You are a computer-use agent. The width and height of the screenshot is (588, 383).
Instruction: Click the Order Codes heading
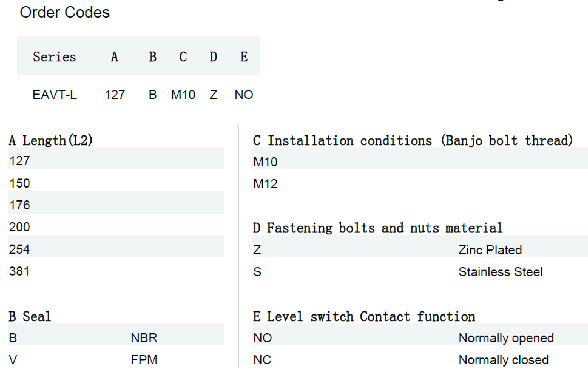[65, 12]
